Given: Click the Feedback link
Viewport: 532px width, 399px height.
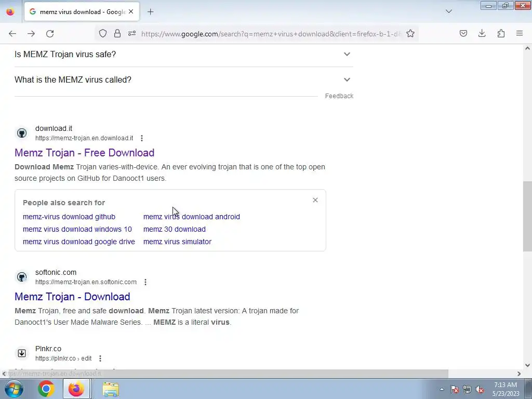Looking at the screenshot, I should 339,96.
